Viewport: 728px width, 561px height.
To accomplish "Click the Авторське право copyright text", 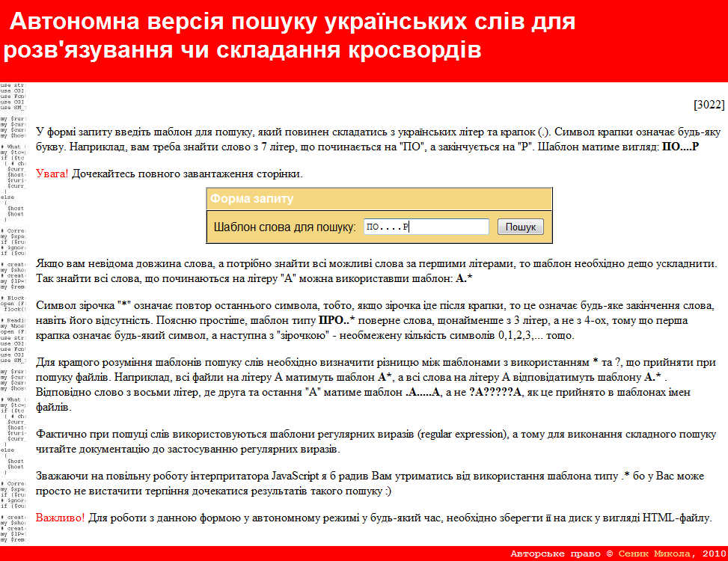I will point(555,554).
